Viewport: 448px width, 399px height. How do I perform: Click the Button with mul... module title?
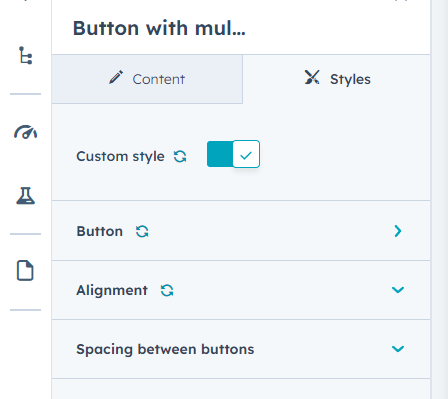[x=159, y=28]
